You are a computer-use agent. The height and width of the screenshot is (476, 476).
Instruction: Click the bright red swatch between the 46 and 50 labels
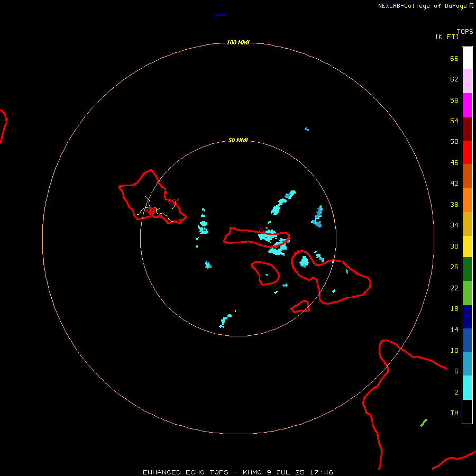467,152
